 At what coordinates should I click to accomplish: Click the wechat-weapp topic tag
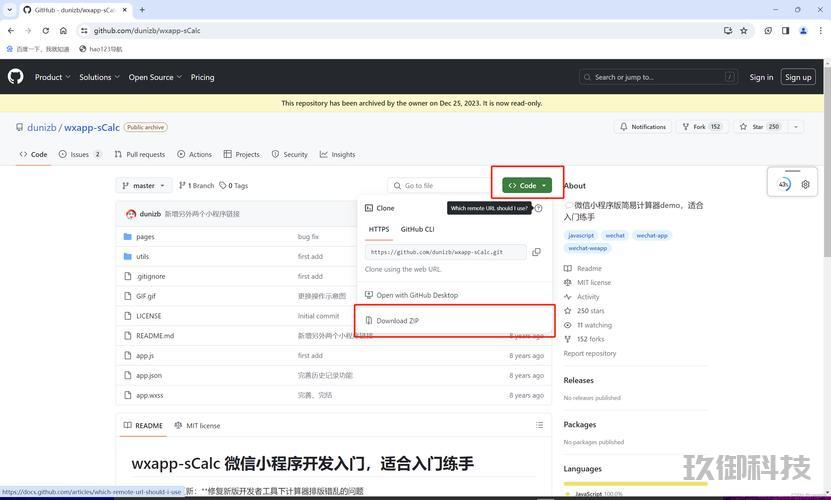(x=587, y=248)
